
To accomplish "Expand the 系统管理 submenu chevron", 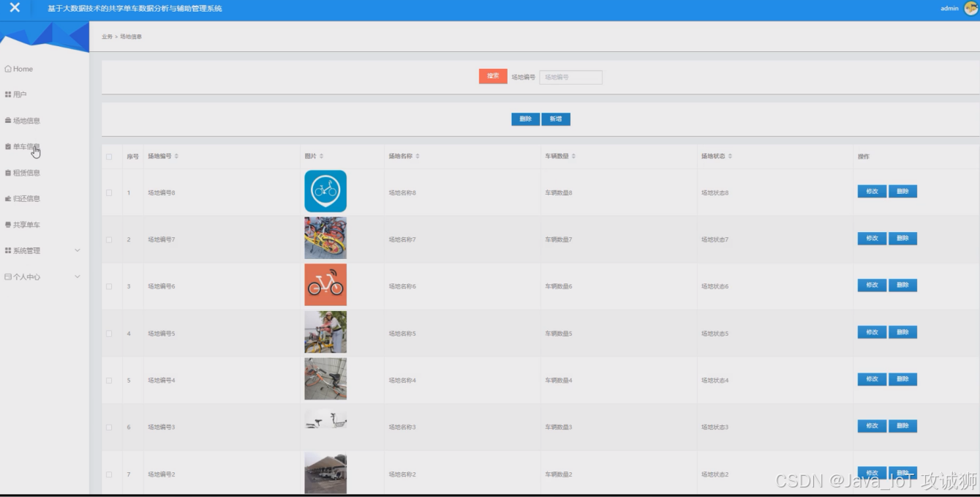I will 78,250.
